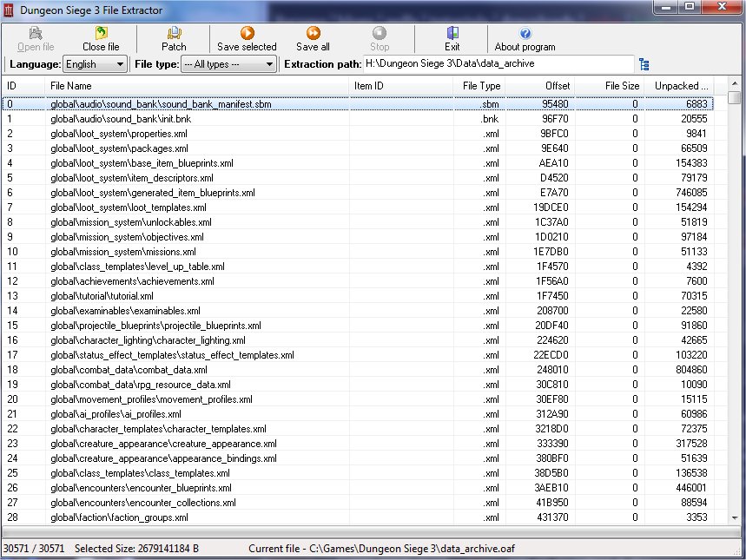The image size is (746, 560).
Task: Select file projectile_blueprints.xml
Action: [358, 326]
